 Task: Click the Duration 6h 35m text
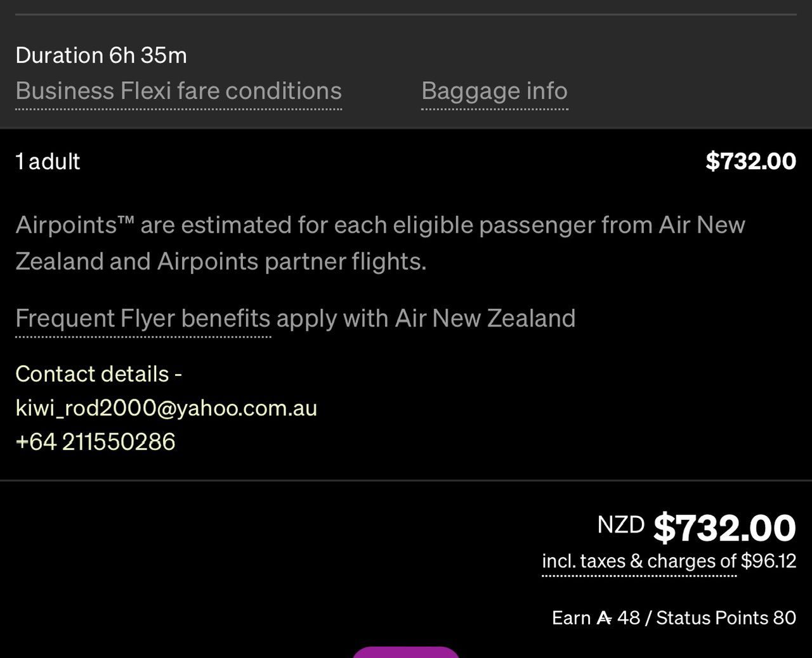coord(101,56)
